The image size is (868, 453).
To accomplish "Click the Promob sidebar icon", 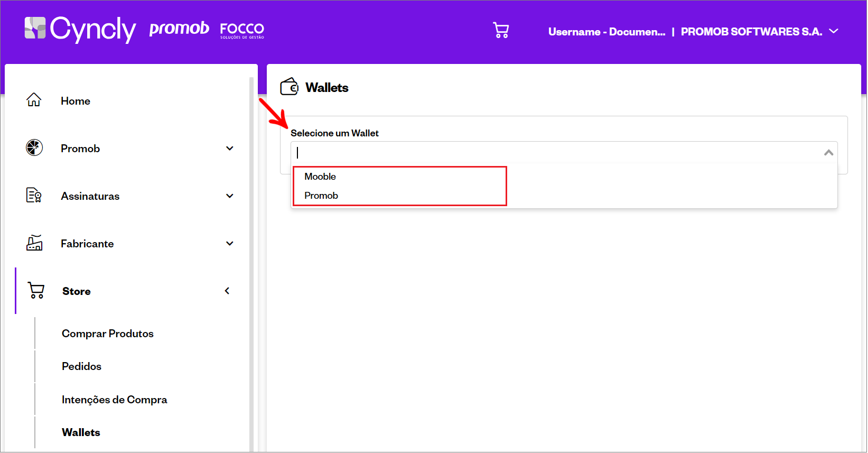I will click(34, 147).
